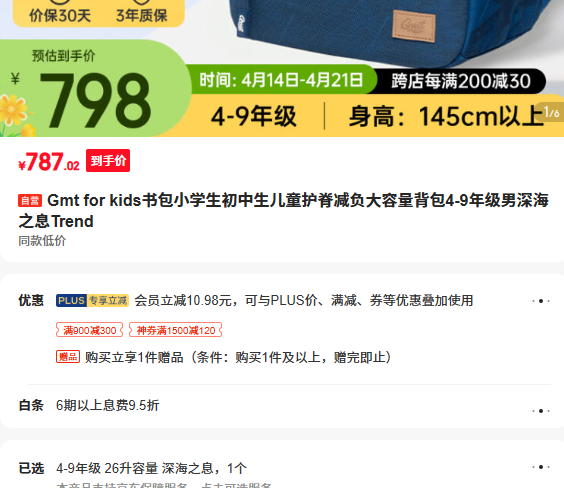Click the 4-9年级 26升容量 深海之息 selection
The height and width of the screenshot is (488, 564).
(x=151, y=468)
